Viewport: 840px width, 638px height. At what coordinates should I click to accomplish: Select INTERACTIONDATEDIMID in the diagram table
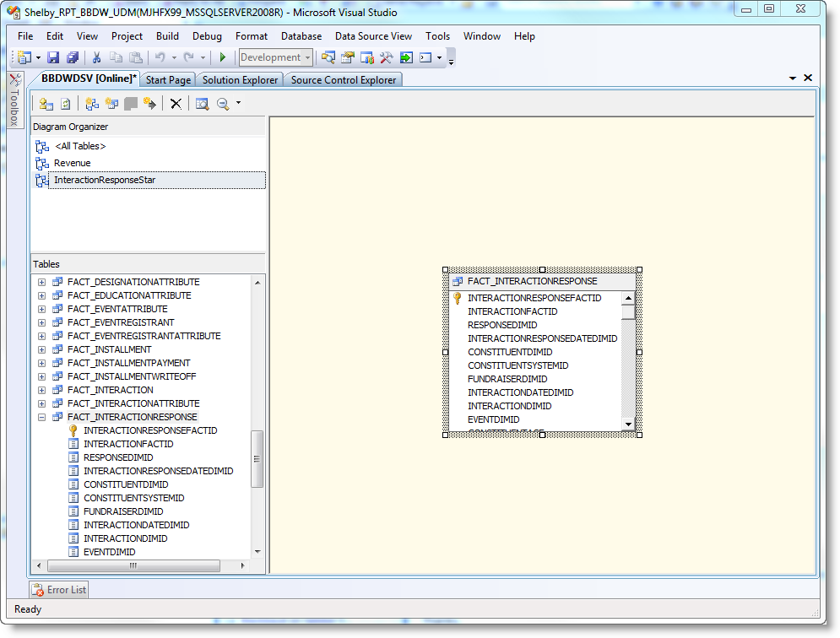click(x=520, y=392)
